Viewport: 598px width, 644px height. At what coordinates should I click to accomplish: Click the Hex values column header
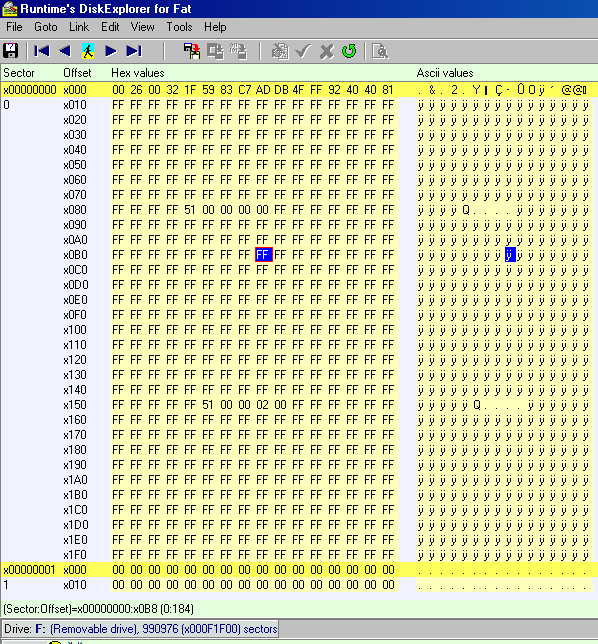coord(138,73)
